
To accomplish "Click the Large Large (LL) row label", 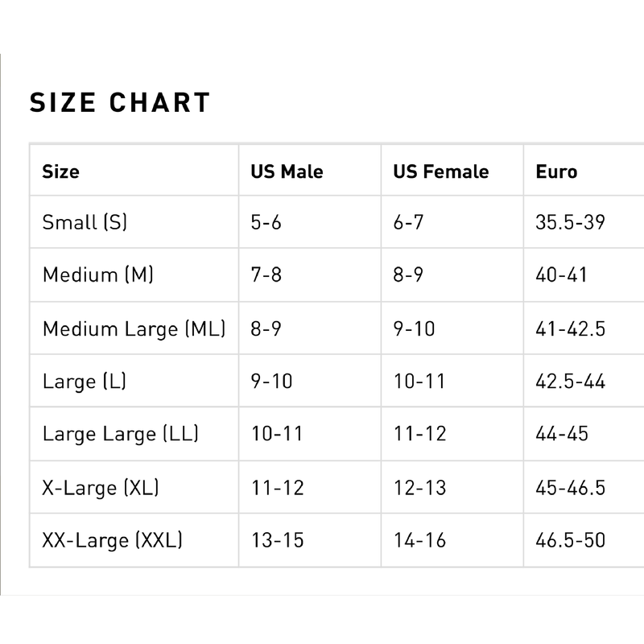I will (120, 434).
